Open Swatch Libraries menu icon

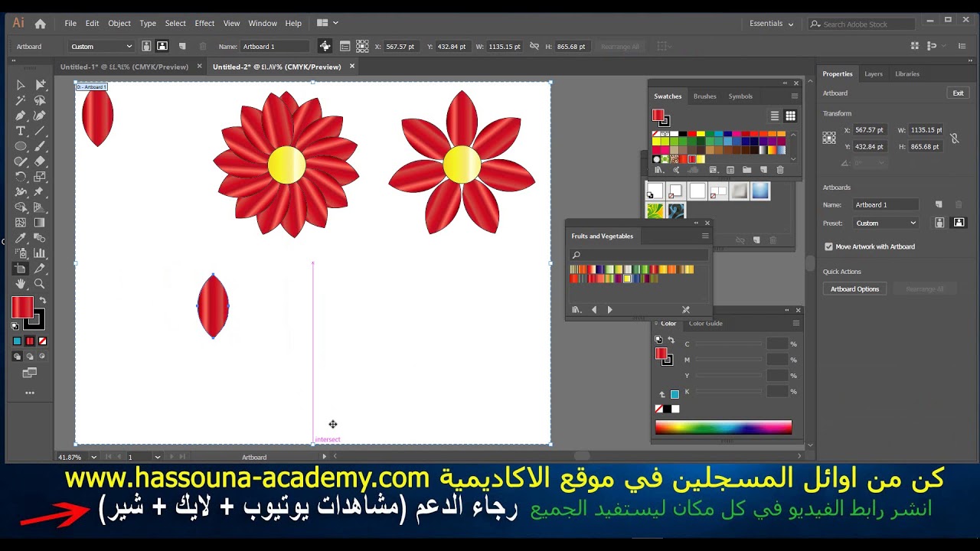pos(658,170)
